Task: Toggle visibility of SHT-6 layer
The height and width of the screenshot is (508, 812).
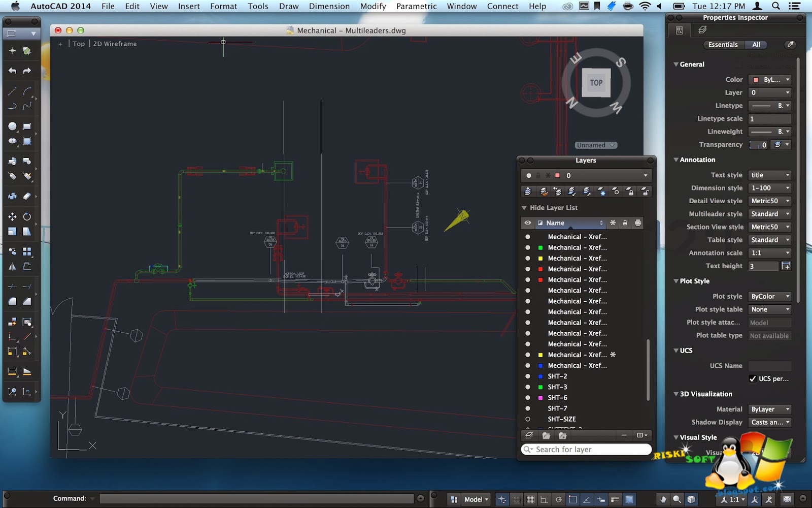Action: click(x=528, y=398)
